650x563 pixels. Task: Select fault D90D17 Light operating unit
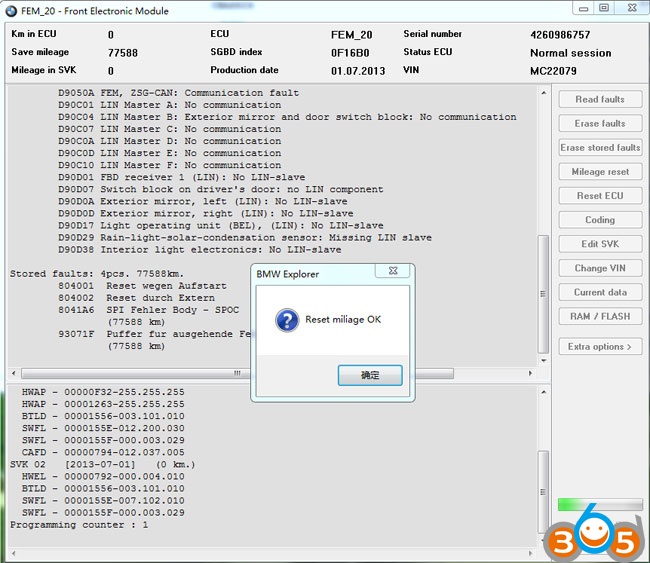[221, 225]
